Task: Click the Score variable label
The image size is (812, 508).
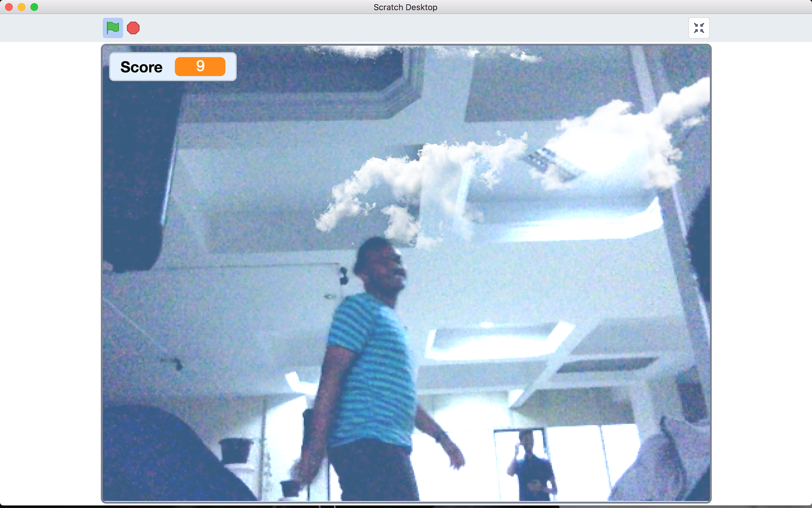Action: pyautogui.click(x=141, y=67)
